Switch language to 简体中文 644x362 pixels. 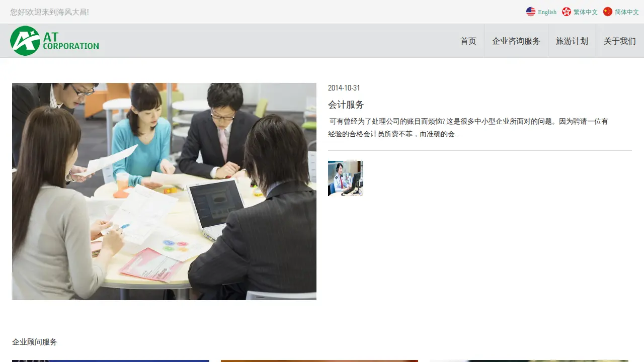click(x=627, y=12)
